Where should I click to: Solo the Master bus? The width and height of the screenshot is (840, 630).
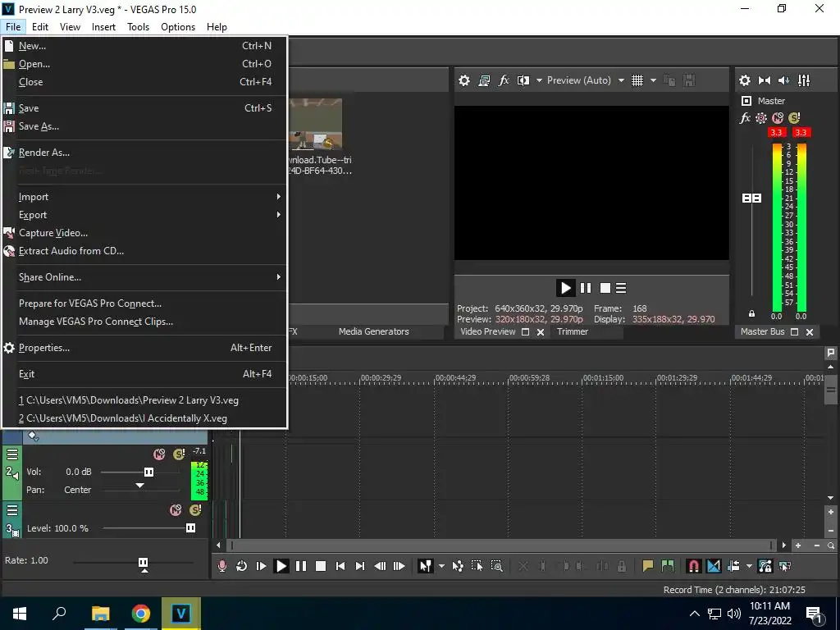click(x=794, y=118)
